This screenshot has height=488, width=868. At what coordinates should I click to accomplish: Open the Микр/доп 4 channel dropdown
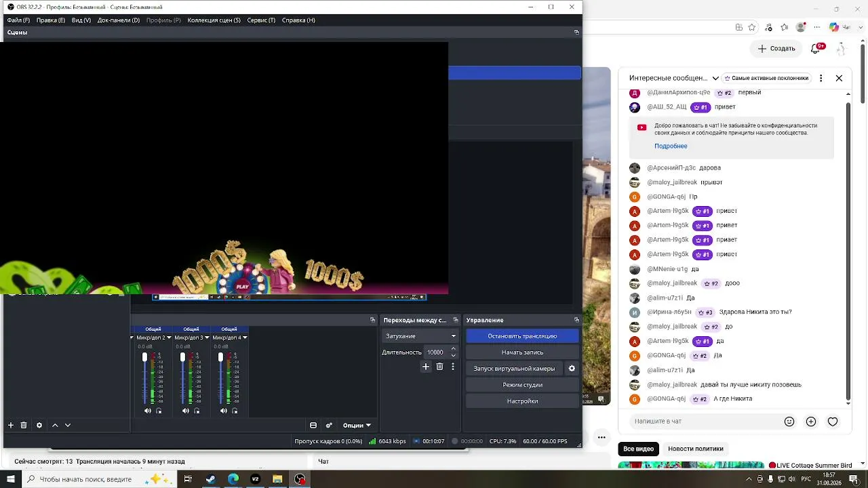(245, 338)
